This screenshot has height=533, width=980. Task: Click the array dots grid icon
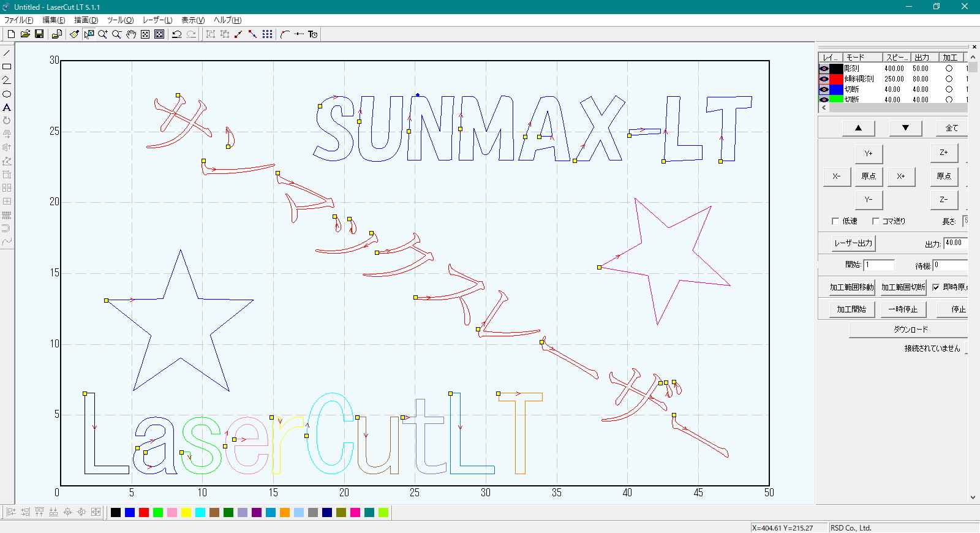coord(268,34)
